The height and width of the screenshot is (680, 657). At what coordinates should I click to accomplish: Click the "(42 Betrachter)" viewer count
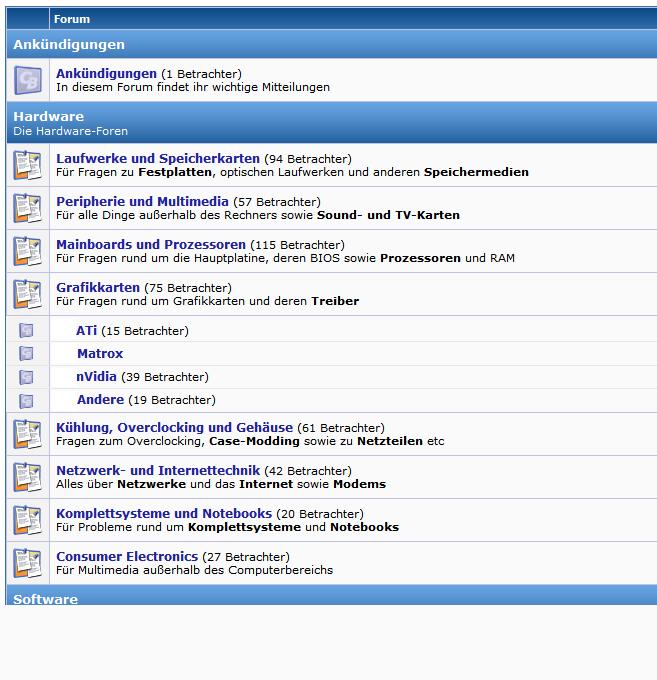308,471
